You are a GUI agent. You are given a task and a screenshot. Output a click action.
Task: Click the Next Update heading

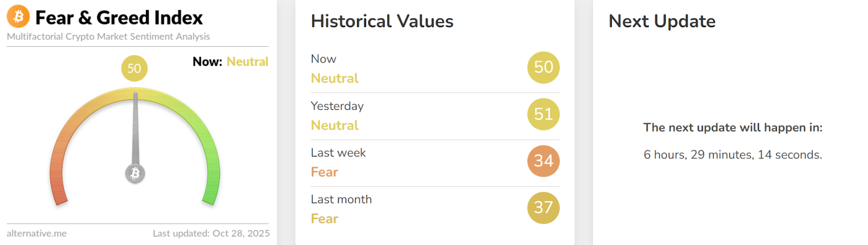pos(662,21)
